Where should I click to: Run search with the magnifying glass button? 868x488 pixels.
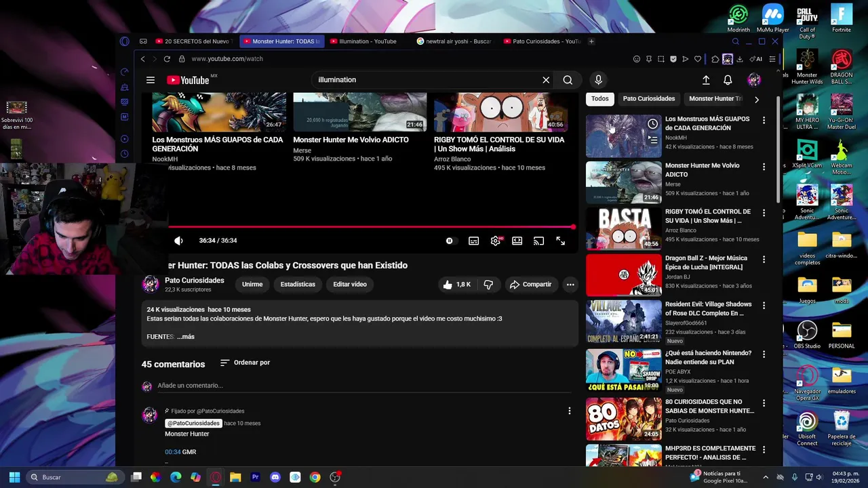pos(568,80)
